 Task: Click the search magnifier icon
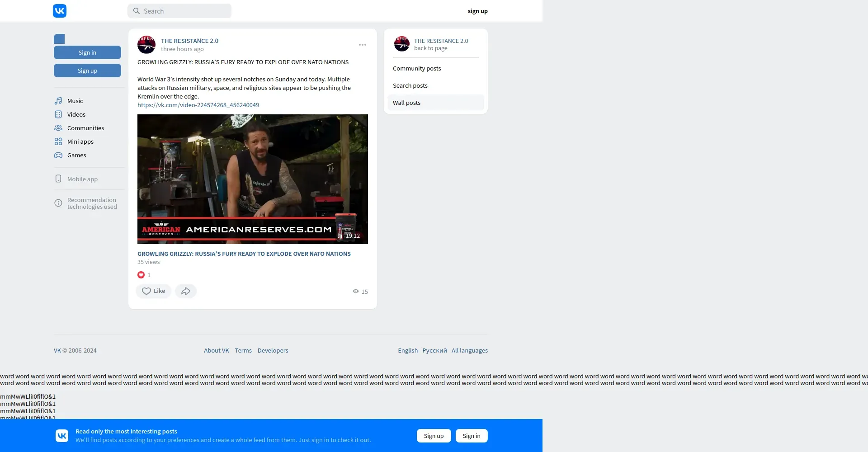click(x=137, y=11)
